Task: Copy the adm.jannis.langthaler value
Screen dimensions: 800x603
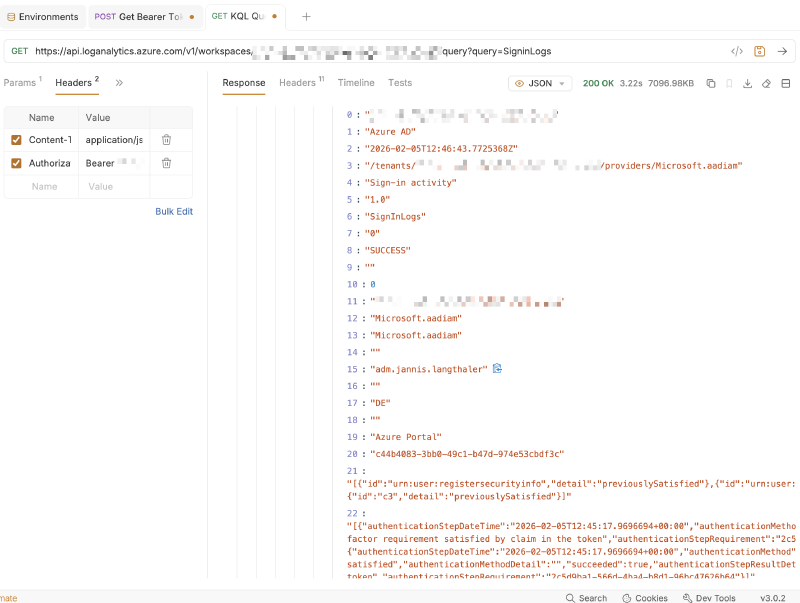Action: tap(497, 369)
